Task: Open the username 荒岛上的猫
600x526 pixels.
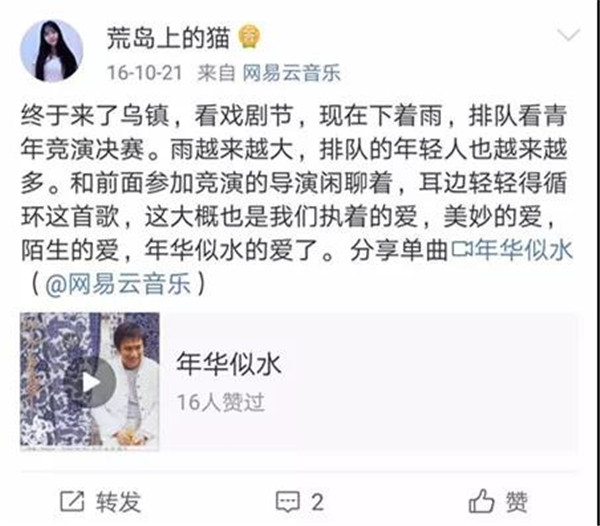Action: (x=168, y=38)
